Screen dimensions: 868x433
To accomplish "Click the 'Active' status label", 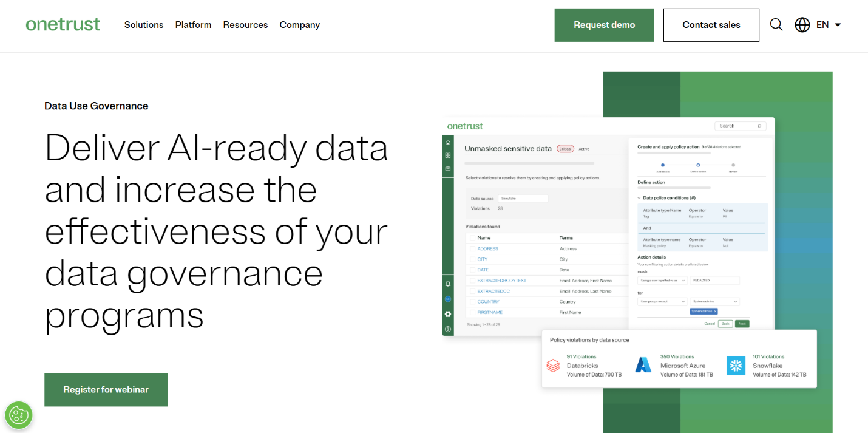I will pos(583,149).
